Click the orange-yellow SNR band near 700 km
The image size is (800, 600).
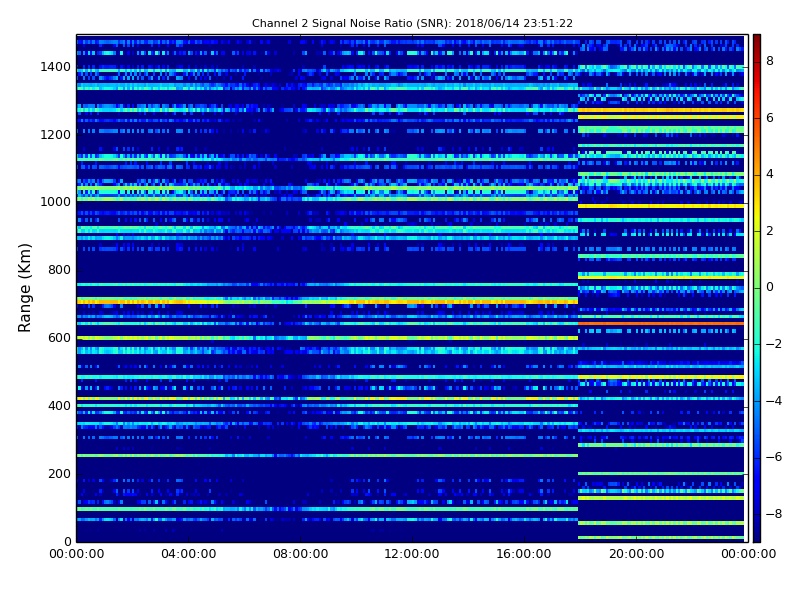coord(327,302)
